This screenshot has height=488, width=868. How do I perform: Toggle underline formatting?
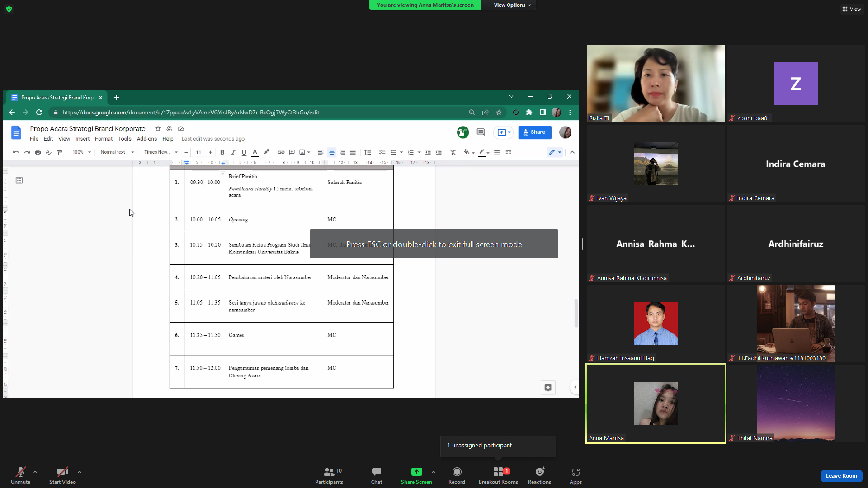coord(244,152)
